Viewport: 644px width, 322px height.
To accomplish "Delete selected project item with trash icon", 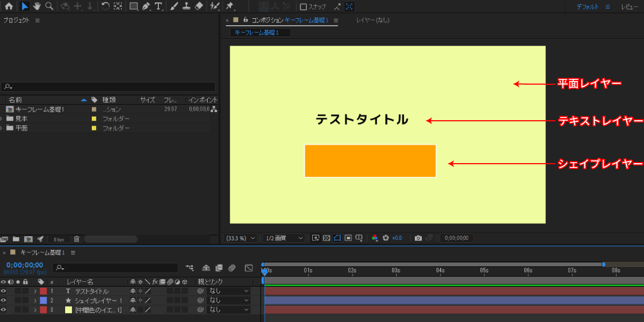I will tap(77, 239).
